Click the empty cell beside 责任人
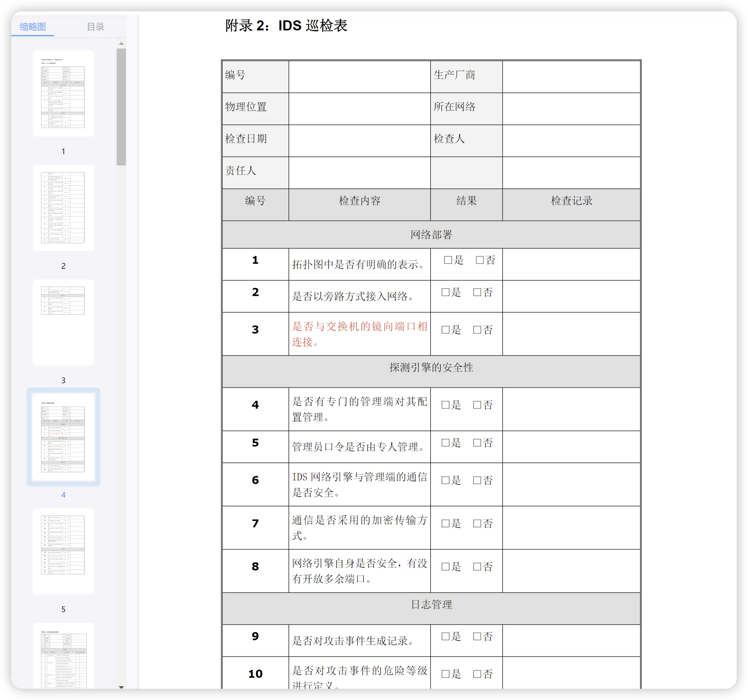Viewport: 748px width, 700px height. 360,173
